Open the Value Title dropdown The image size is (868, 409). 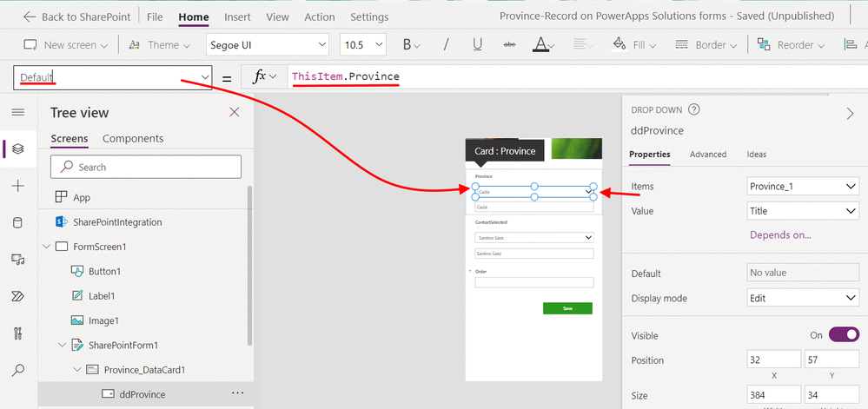pos(803,211)
